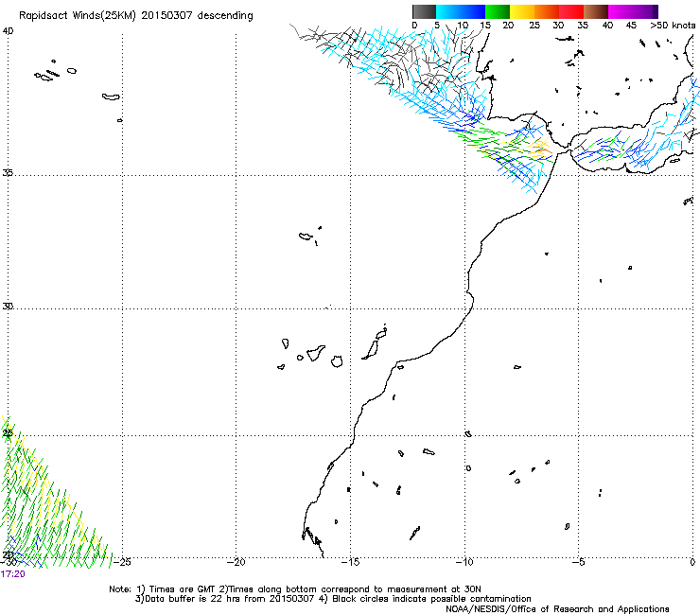Select the magenta 40-45 knots legend swatch
The width and height of the screenshot is (700, 615).
click(x=621, y=11)
